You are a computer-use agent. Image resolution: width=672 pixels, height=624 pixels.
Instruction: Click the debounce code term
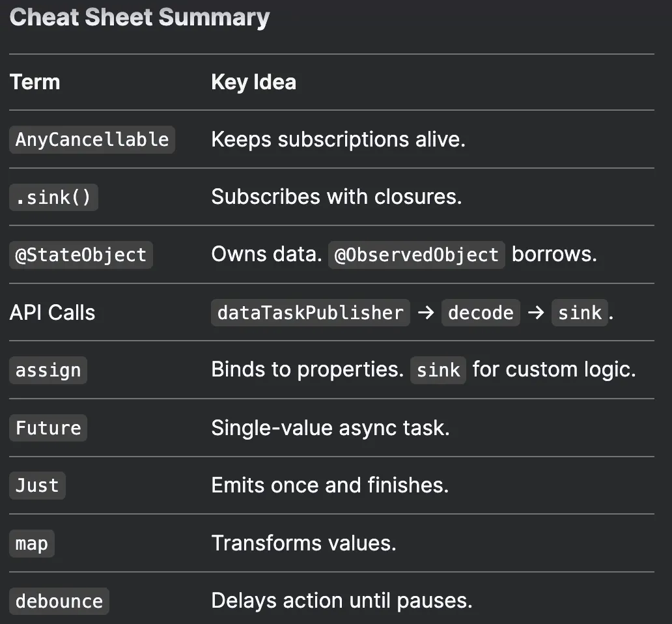tap(59, 601)
